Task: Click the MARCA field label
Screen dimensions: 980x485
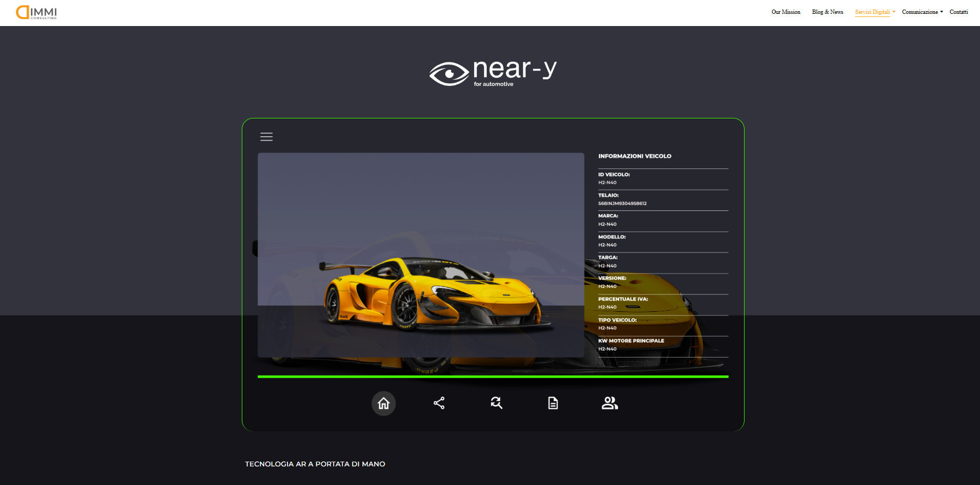Action: coord(608,216)
